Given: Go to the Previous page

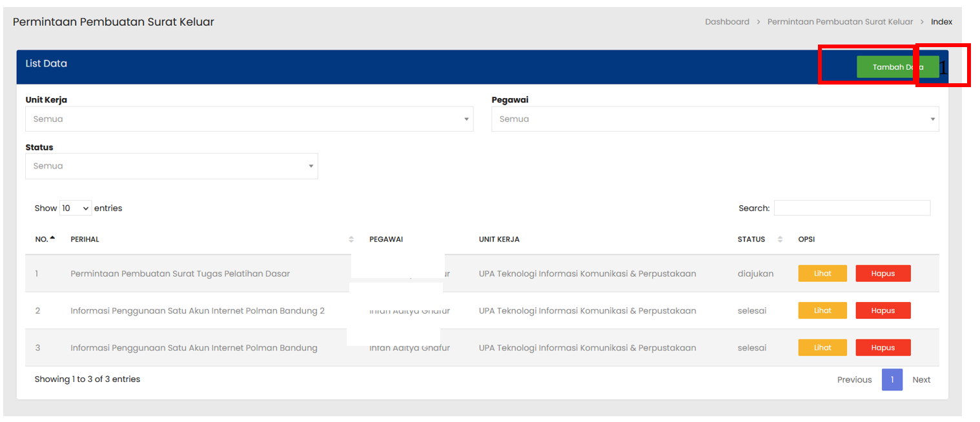Looking at the screenshot, I should pyautogui.click(x=854, y=380).
